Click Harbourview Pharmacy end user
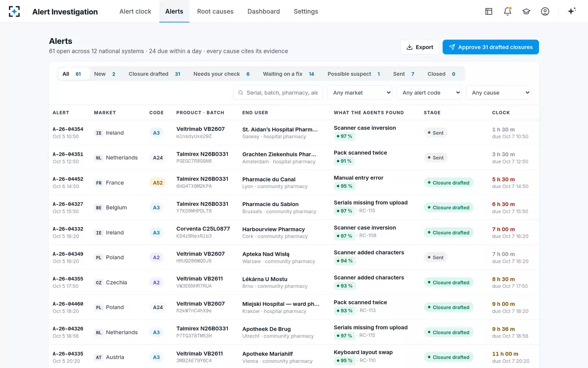Screen dimensions: 588x368 274,229
